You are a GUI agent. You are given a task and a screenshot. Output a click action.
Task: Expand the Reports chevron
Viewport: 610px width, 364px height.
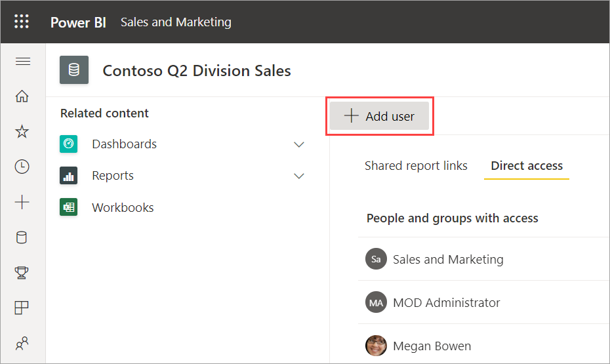299,176
